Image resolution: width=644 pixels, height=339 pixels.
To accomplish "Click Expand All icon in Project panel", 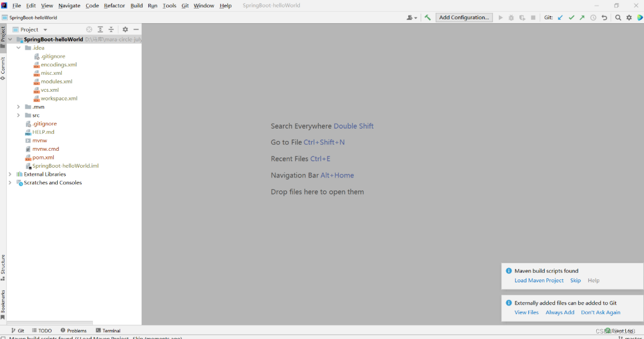I will [x=100, y=29].
